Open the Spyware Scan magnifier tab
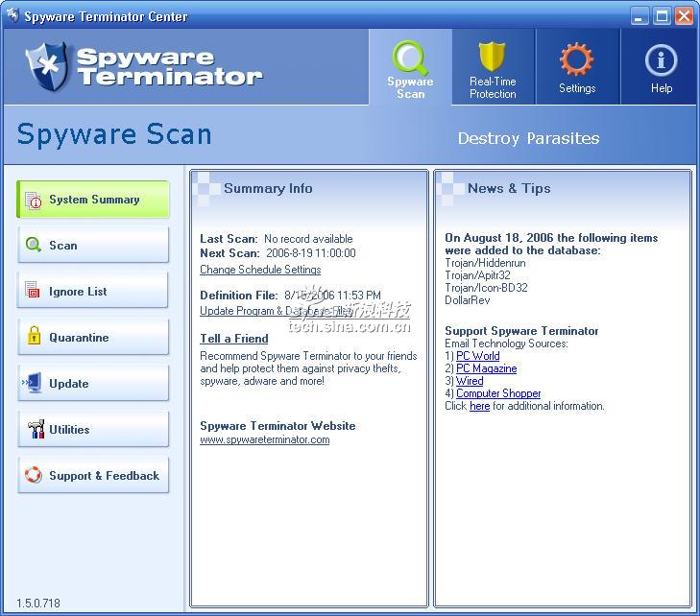Screen dimensions: 700x616 pyautogui.click(x=410, y=68)
